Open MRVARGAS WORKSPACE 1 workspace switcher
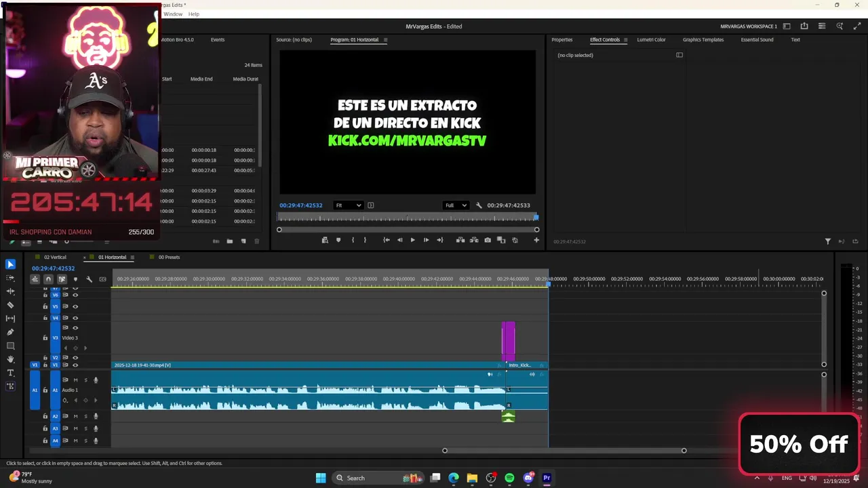The image size is (868, 488). [x=749, y=26]
